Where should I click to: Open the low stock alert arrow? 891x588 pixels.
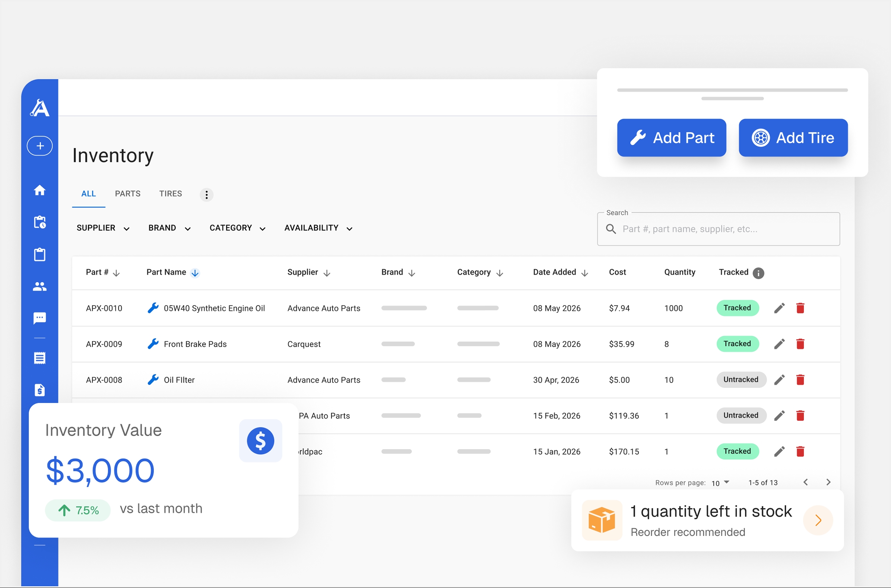(818, 521)
